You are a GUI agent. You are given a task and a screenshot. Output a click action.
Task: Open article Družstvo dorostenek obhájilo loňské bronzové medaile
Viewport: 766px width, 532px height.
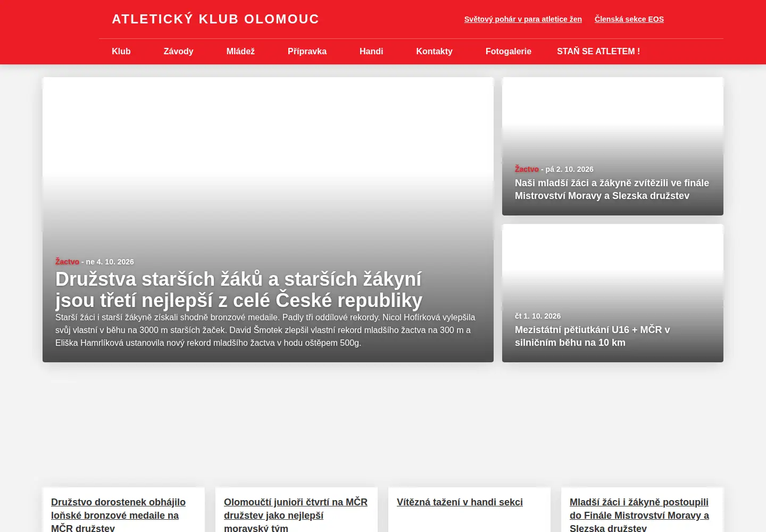pos(118,515)
